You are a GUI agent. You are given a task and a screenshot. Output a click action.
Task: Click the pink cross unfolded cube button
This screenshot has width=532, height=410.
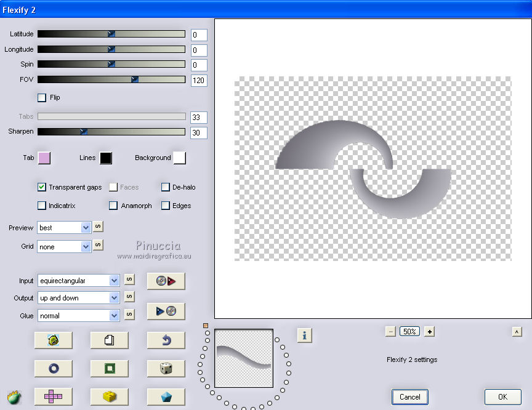point(54,396)
